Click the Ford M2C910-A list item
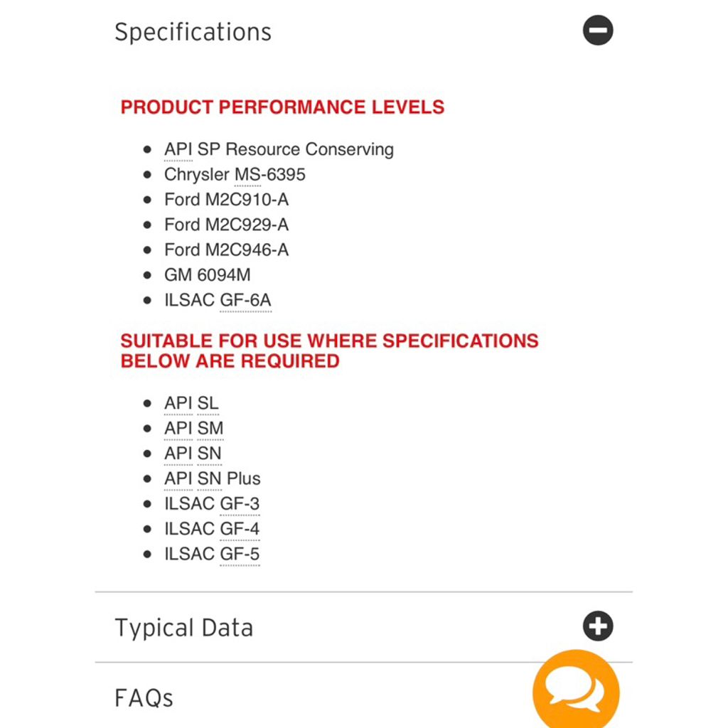The width and height of the screenshot is (728, 728). pyautogui.click(x=227, y=200)
